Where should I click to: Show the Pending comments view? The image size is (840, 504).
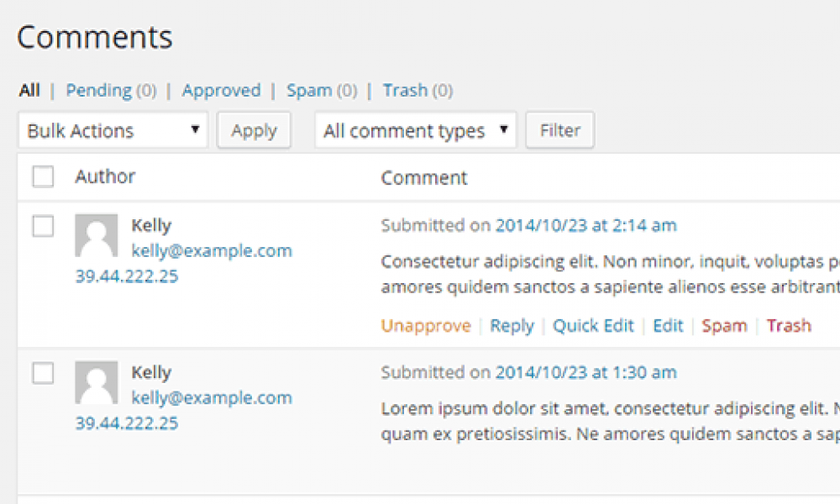(x=98, y=90)
